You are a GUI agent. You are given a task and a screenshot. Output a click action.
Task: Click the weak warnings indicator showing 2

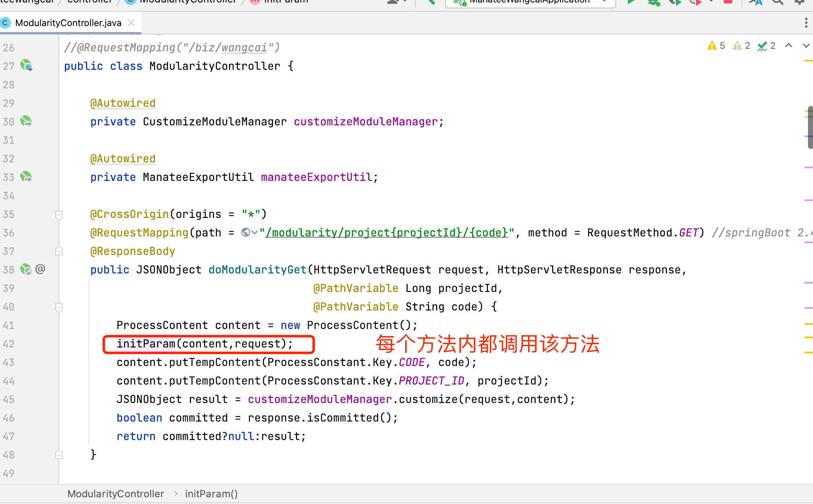point(741,45)
